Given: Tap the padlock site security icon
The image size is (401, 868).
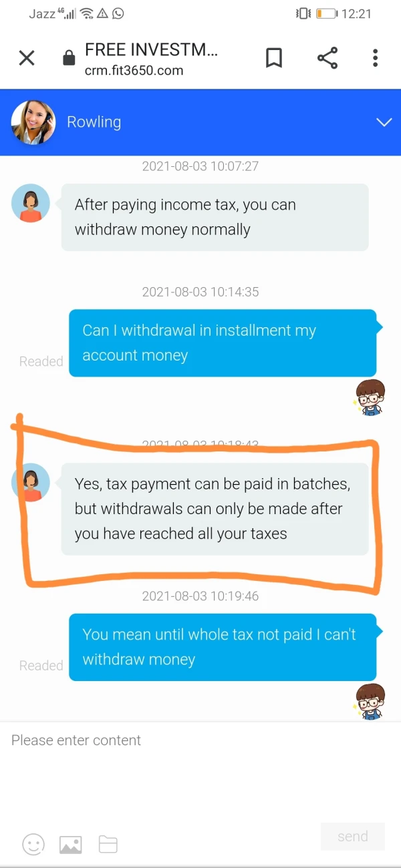Looking at the screenshot, I should pyautogui.click(x=69, y=59).
